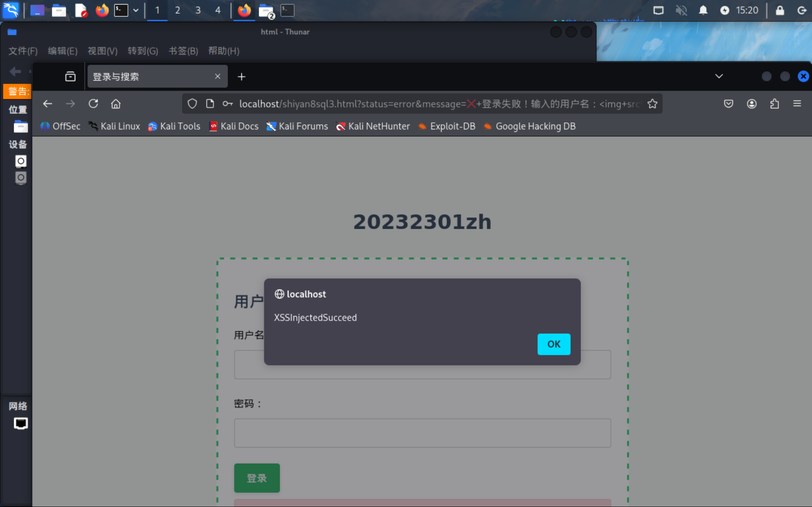
Task: Open the list all tabs chevron
Action: point(719,77)
